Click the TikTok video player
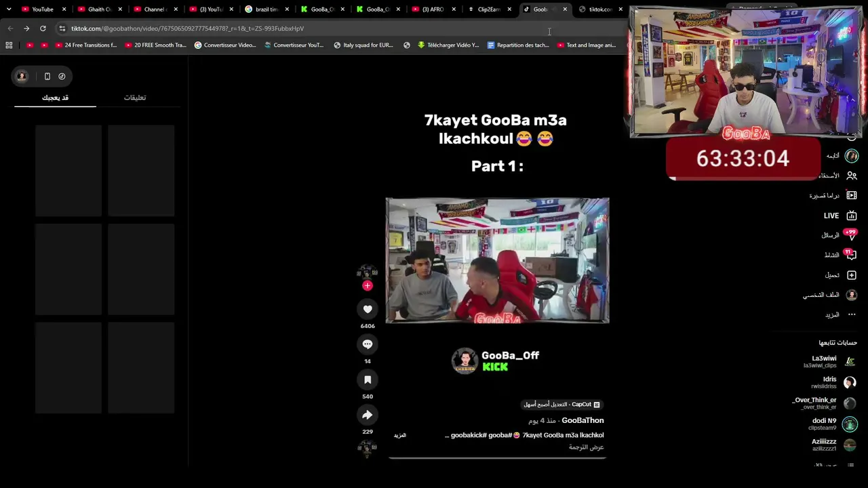 497,260
